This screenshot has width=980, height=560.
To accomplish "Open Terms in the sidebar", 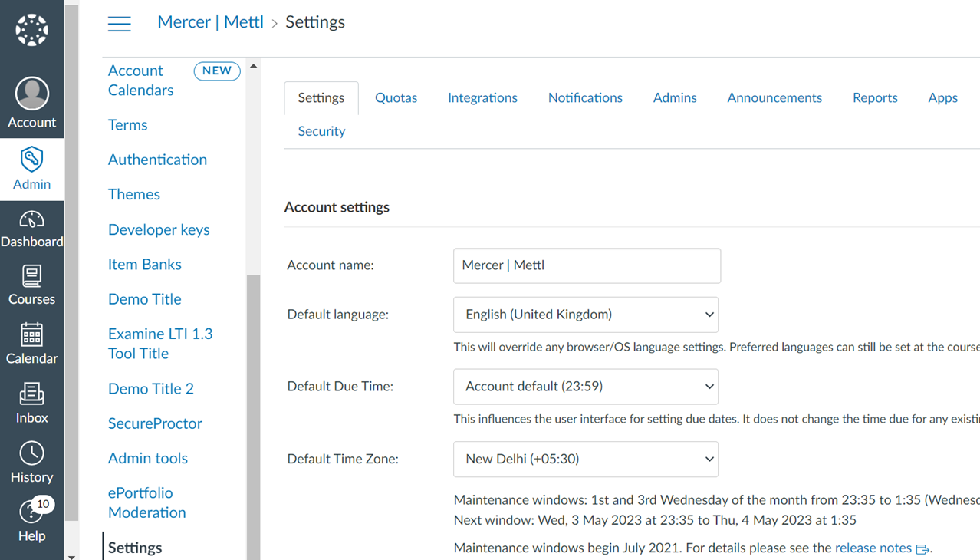I will pos(128,125).
